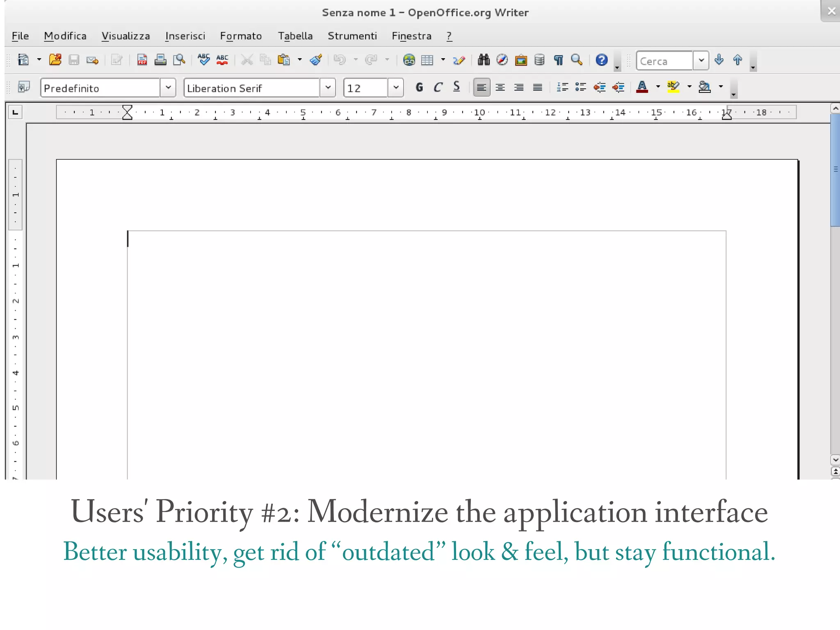The image size is (840, 630).
Task: Toggle numbered list icon
Action: [562, 87]
